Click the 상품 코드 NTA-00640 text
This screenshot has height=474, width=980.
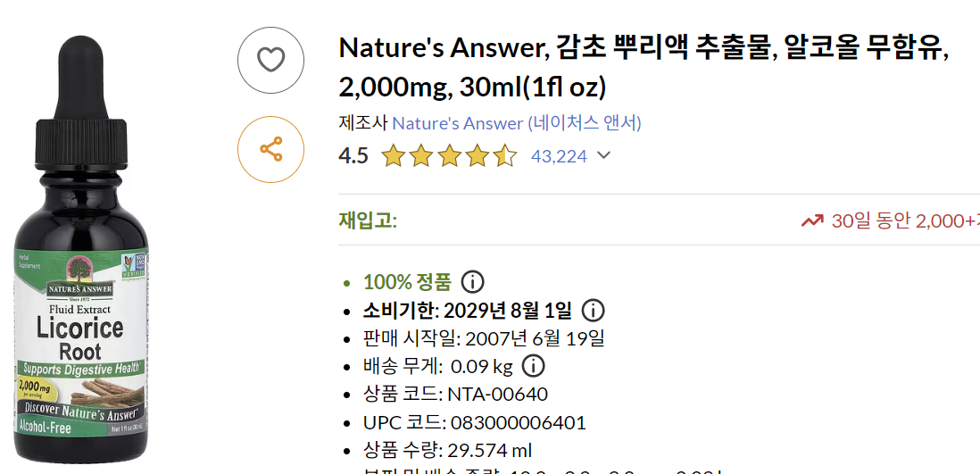coord(455,394)
